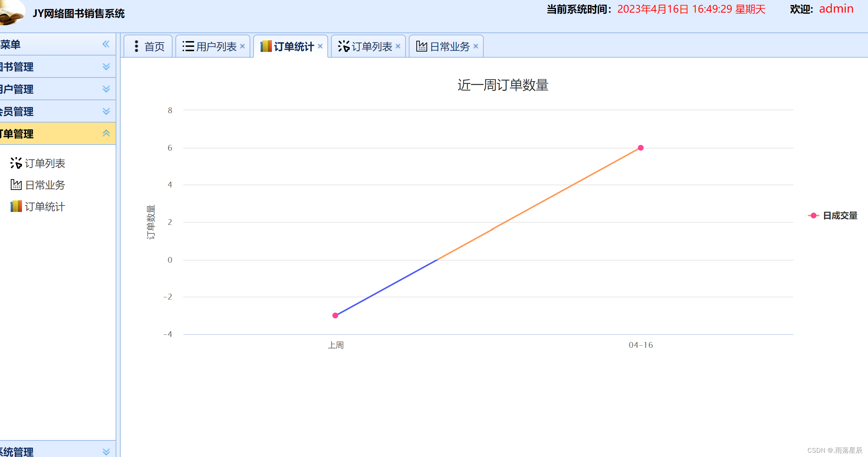Click the three-dots icon on 首页 tab

(137, 46)
